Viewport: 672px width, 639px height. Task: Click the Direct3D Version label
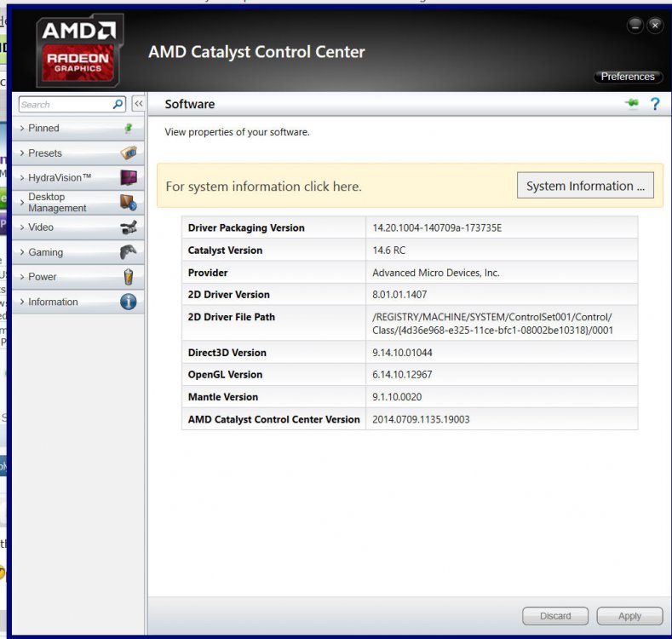[227, 353]
